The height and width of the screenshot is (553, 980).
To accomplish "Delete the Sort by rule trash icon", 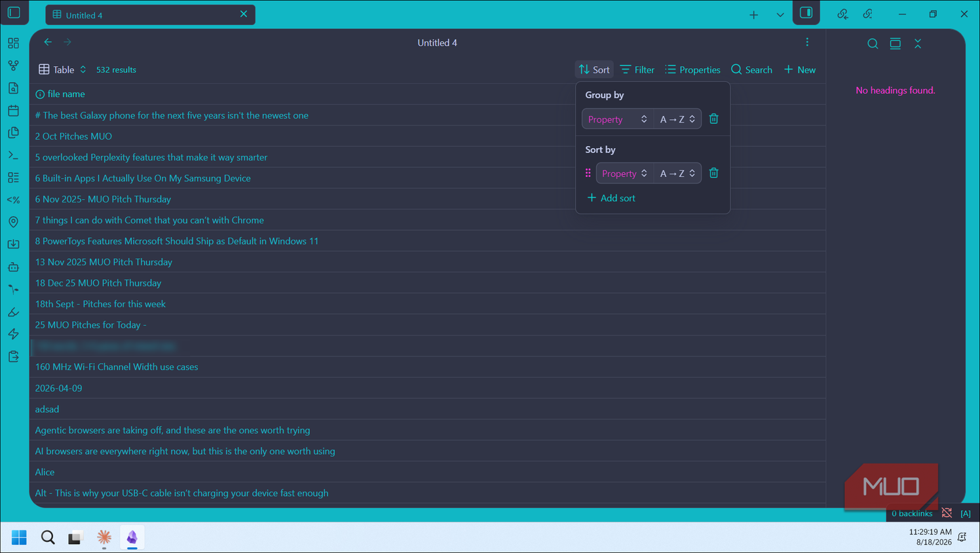I will [714, 173].
